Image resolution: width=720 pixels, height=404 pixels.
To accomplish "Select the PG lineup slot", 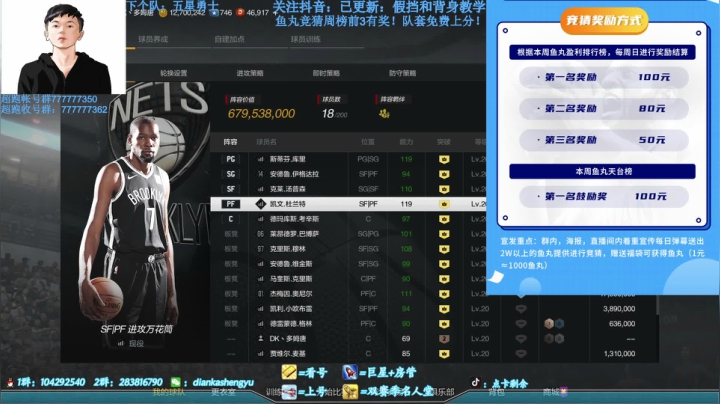I will 231,159.
